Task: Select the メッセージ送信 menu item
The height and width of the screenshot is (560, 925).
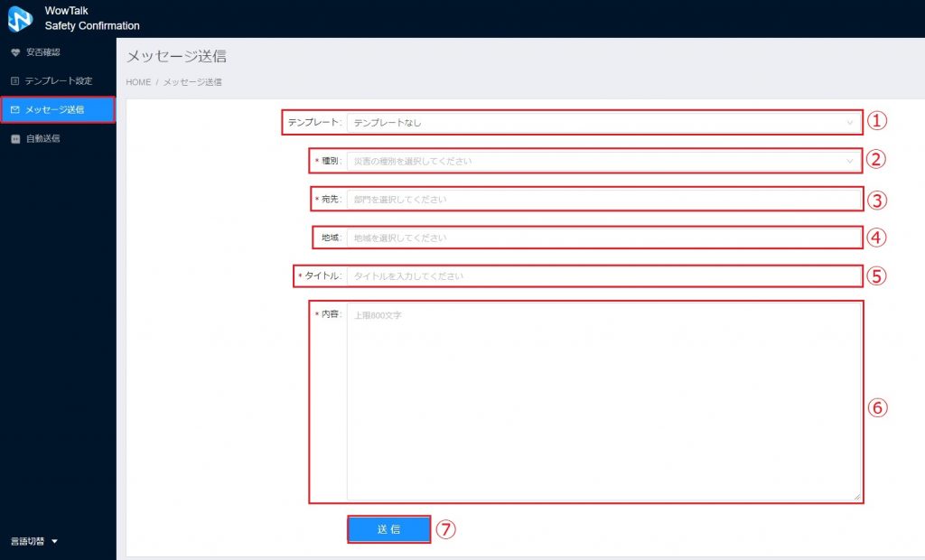Action: point(58,110)
